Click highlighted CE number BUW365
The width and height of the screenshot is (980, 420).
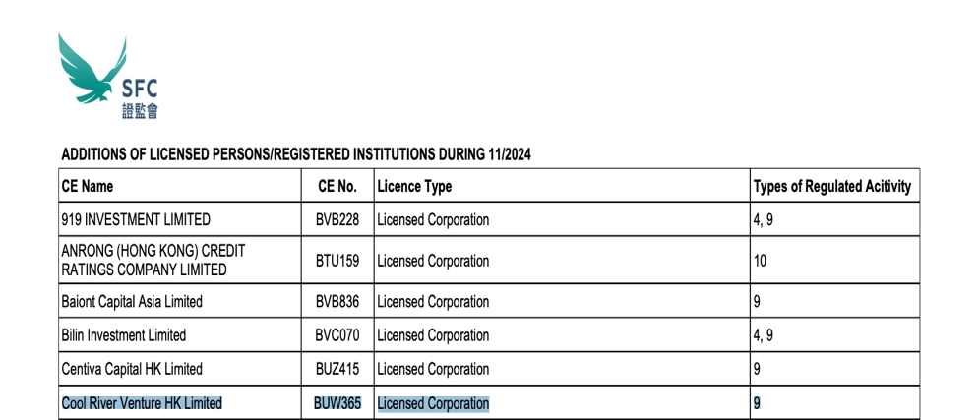tap(337, 403)
